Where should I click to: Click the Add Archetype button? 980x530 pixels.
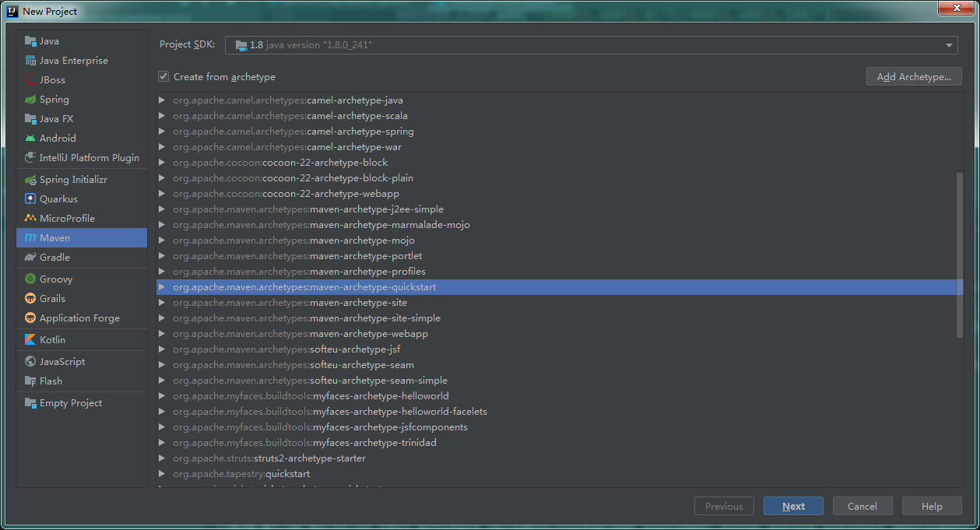click(914, 76)
